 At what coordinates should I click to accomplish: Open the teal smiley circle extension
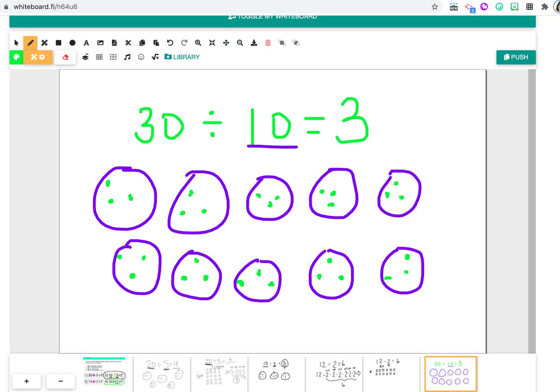click(x=499, y=7)
